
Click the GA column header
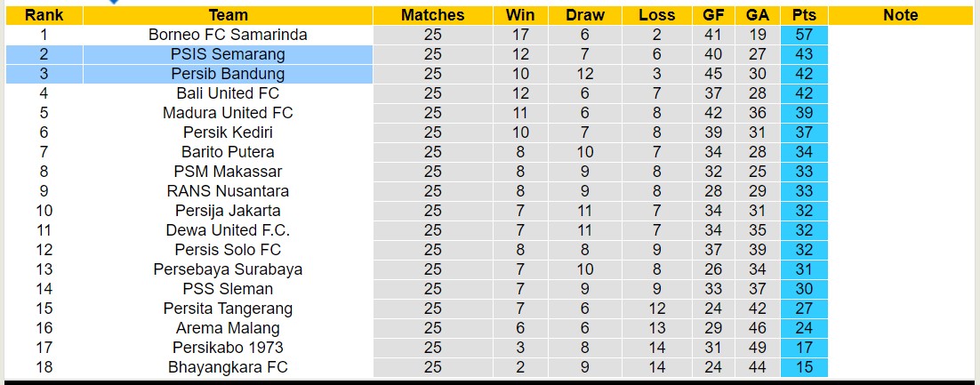758,15
